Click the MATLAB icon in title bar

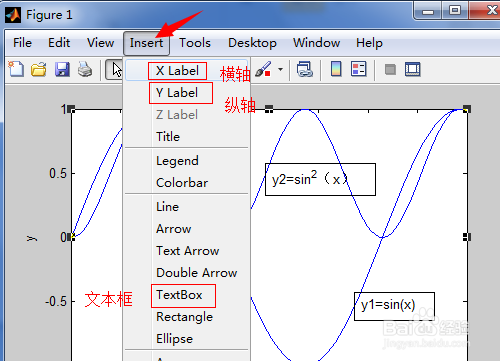click(x=13, y=15)
